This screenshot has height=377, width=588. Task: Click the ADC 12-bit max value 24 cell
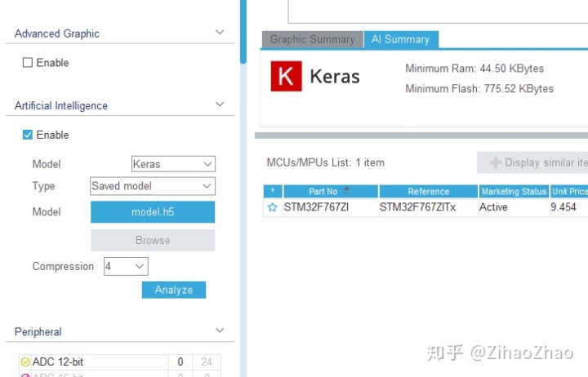coord(207,361)
